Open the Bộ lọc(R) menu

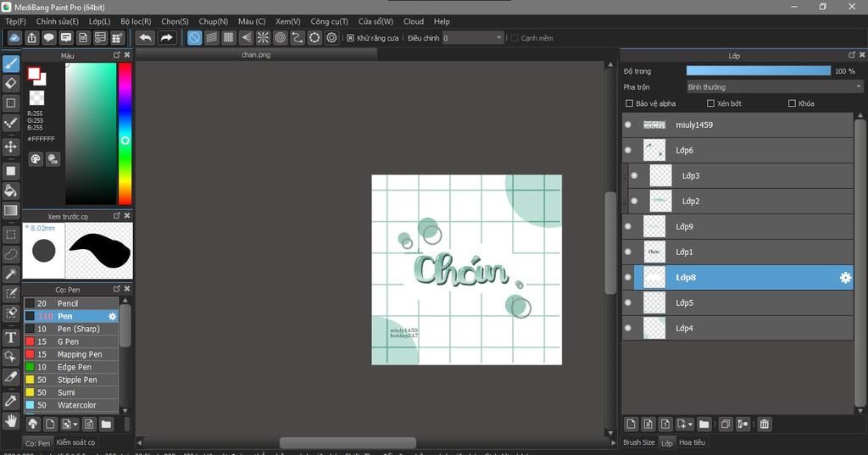[136, 21]
